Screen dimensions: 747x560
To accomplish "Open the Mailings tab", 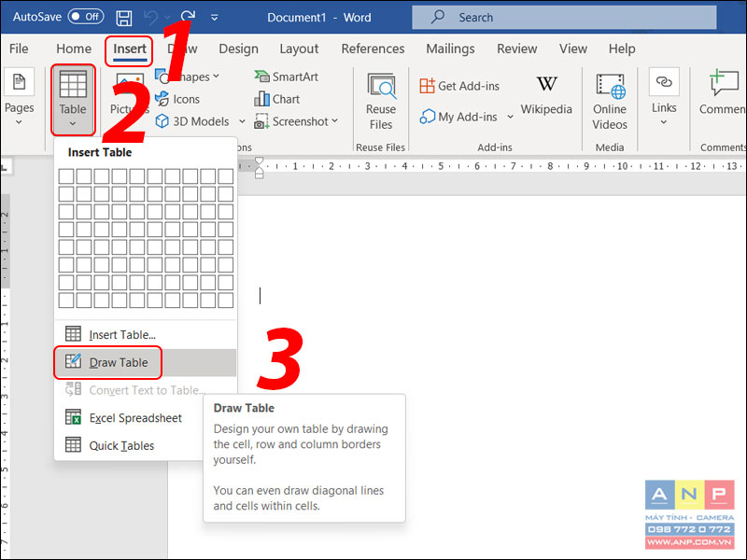I will pos(450,49).
